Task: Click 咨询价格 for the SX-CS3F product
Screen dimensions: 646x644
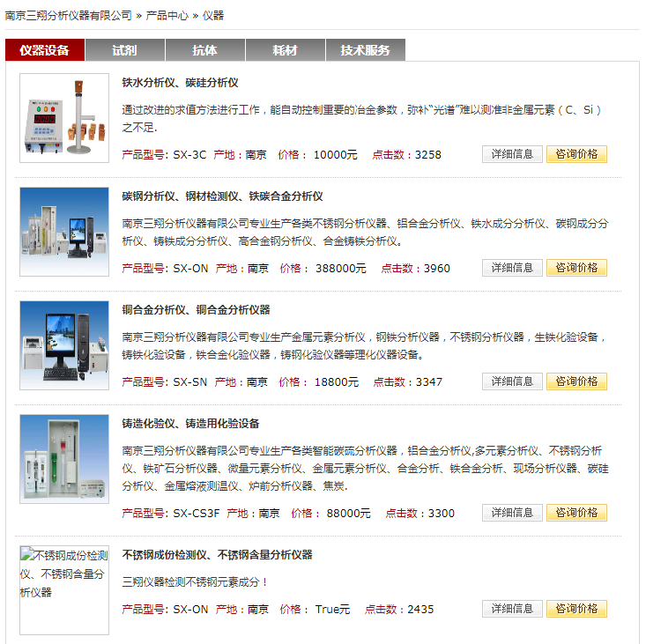Action: tap(576, 513)
